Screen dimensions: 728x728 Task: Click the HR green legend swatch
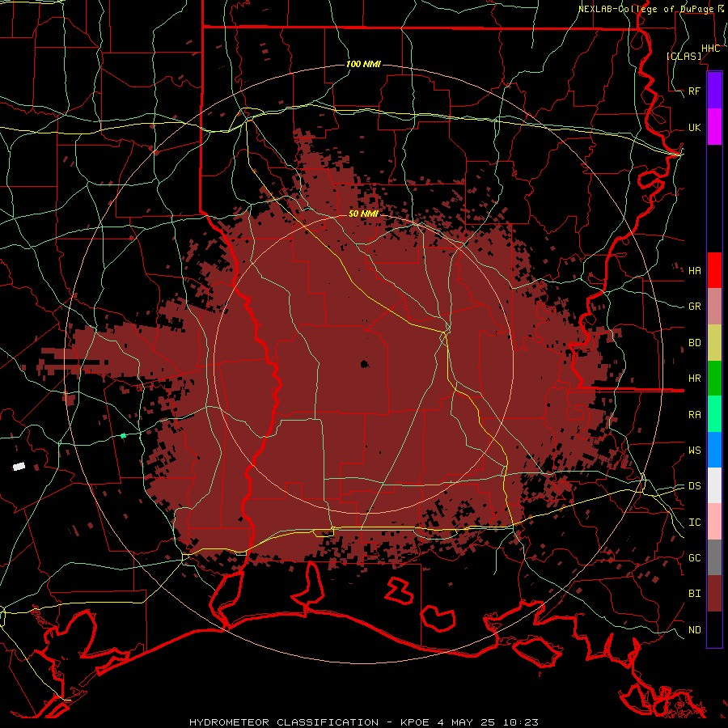[714, 379]
